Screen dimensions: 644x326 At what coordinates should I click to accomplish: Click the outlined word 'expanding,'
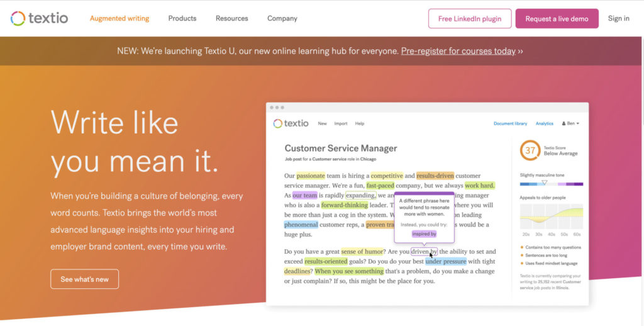[x=360, y=195]
